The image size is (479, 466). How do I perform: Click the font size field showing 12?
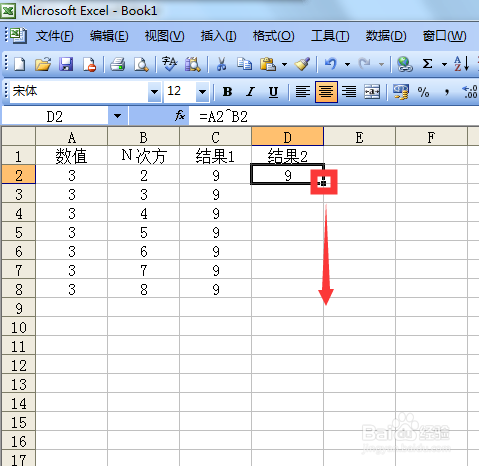pos(180,91)
